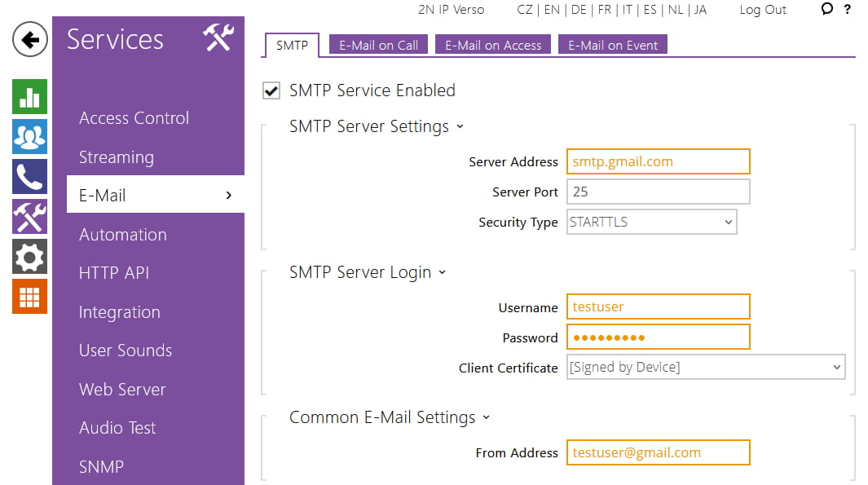Open Web Server in the Services menu
Viewport: 868px width, 485px height.
[122, 389]
